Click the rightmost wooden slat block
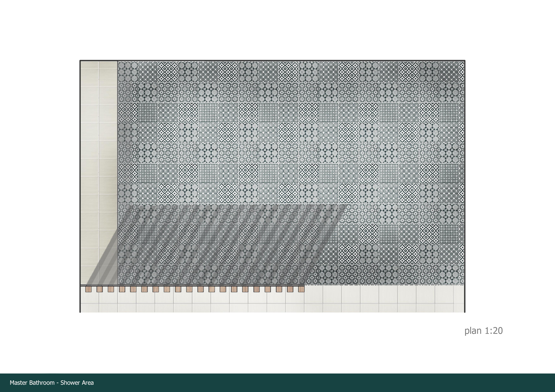This screenshot has height=392, width=555. [x=301, y=289]
